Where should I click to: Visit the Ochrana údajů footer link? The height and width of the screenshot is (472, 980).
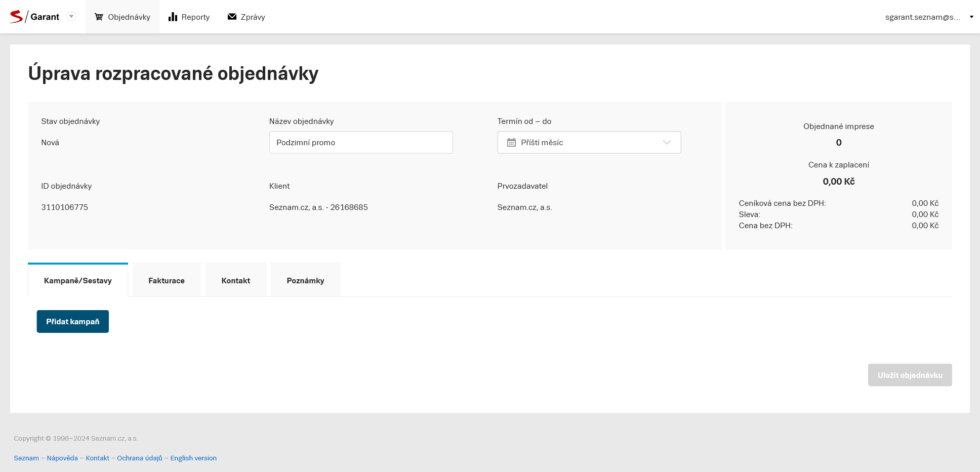pos(140,458)
